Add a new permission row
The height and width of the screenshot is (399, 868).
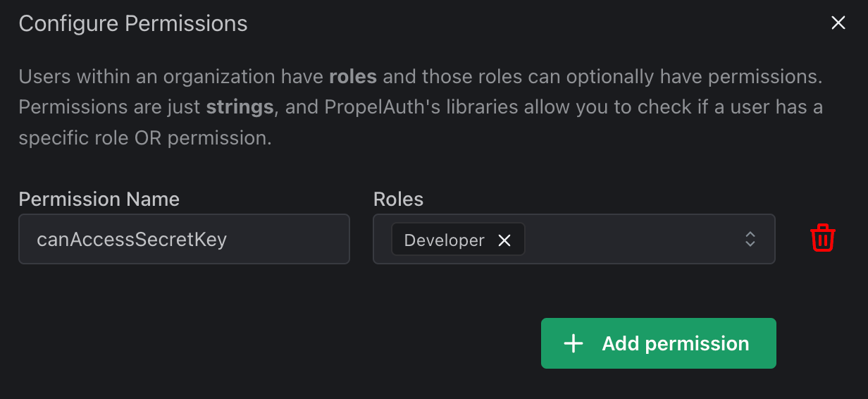[658, 343]
